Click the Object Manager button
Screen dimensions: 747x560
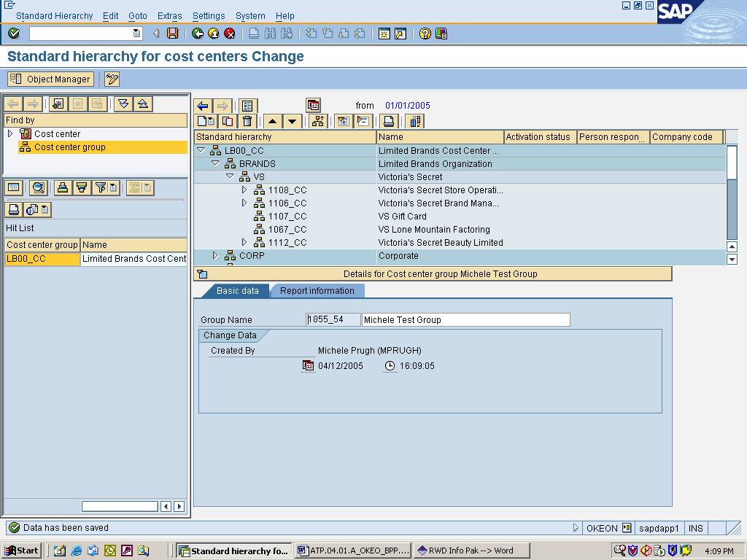50,79
